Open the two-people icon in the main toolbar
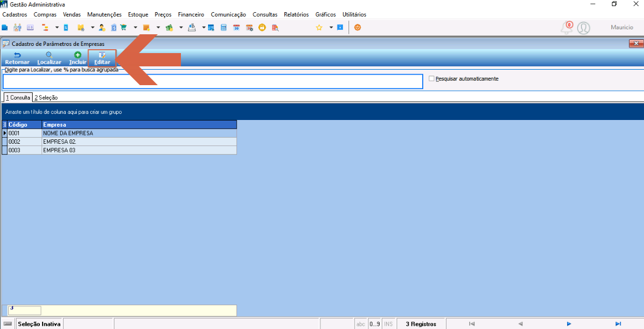644x329 pixels. (17, 28)
